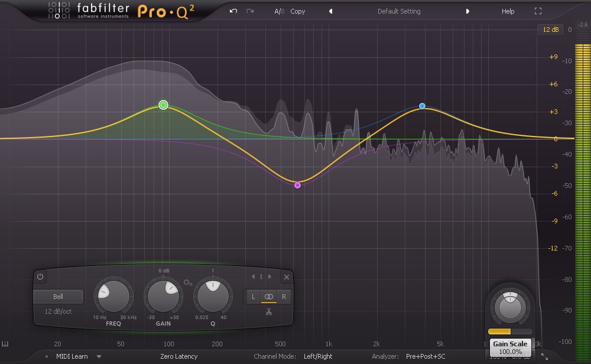Open the 12 dB/oct slope dropdown
591x364 pixels.
pyautogui.click(x=58, y=311)
